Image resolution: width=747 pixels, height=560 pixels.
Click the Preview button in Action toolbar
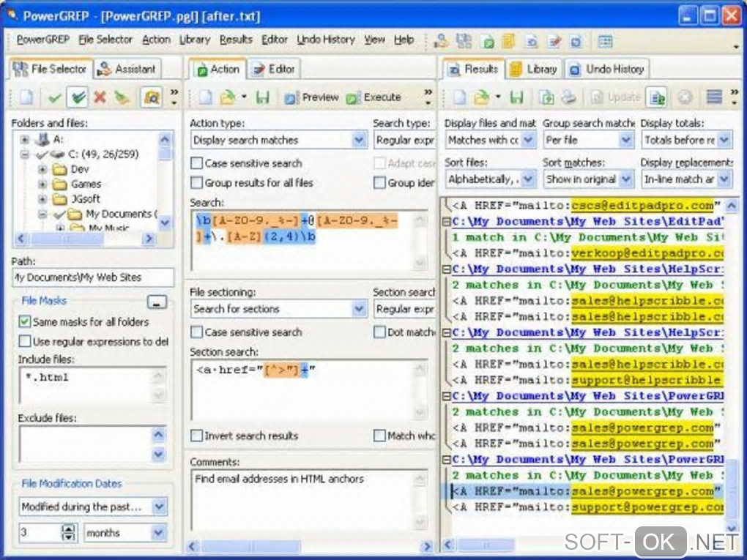311,97
